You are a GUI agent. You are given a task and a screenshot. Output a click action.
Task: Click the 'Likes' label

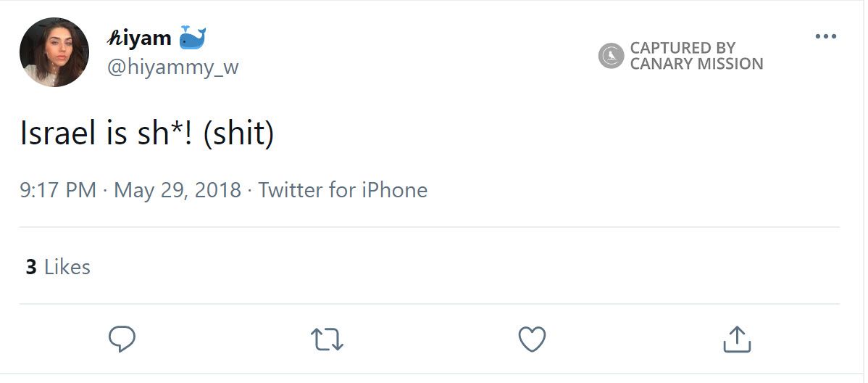pyautogui.click(x=67, y=267)
